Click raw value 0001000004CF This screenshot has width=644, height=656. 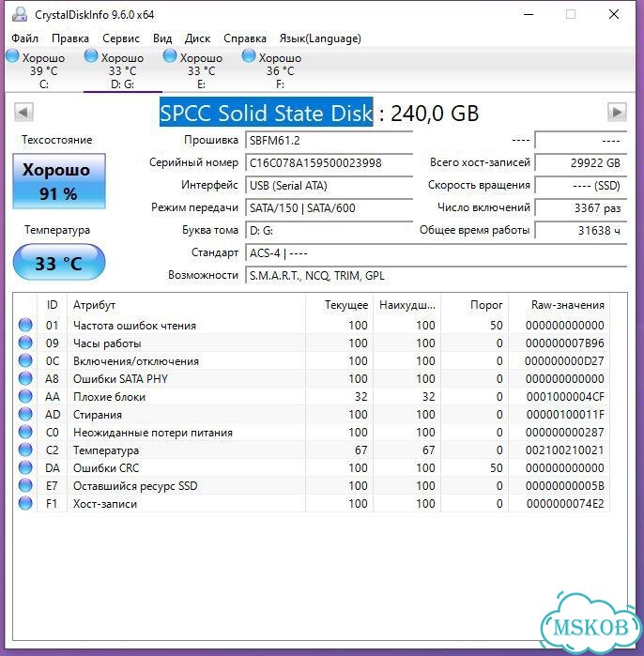click(x=565, y=397)
